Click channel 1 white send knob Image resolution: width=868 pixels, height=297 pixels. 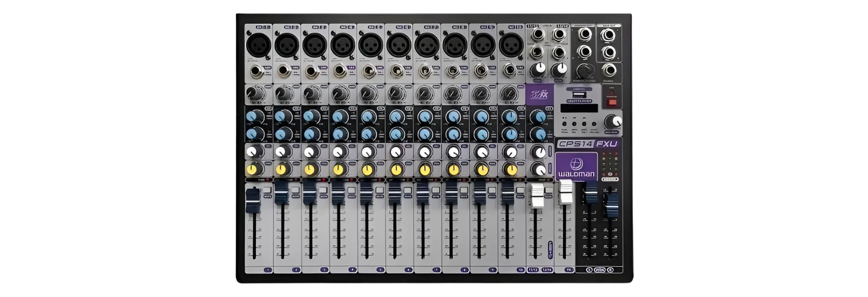(x=253, y=152)
